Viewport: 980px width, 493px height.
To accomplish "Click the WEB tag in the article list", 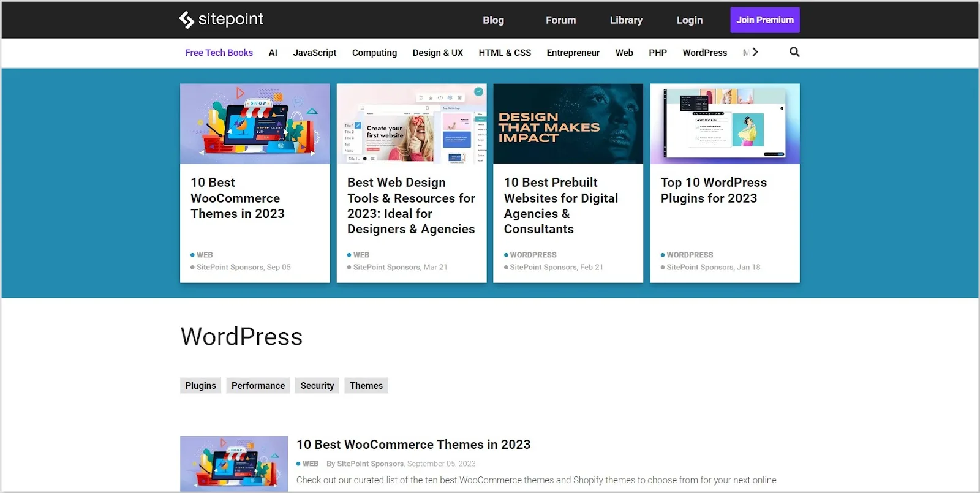I will [x=311, y=464].
